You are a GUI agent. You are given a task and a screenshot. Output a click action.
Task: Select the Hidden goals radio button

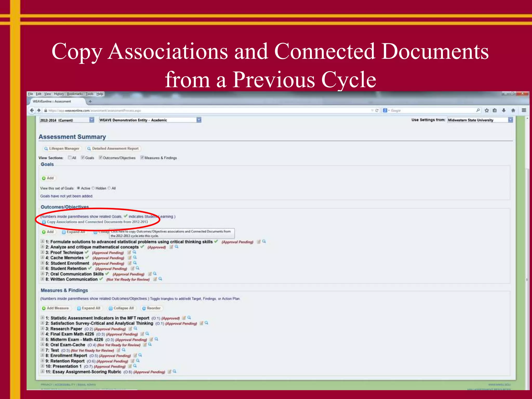point(93,188)
